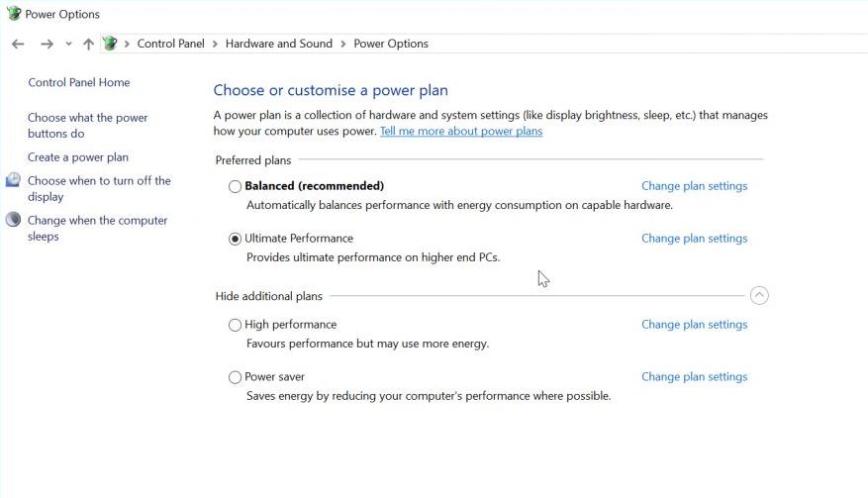
Task: Click the Power Options title bar icon
Action: pos(14,14)
